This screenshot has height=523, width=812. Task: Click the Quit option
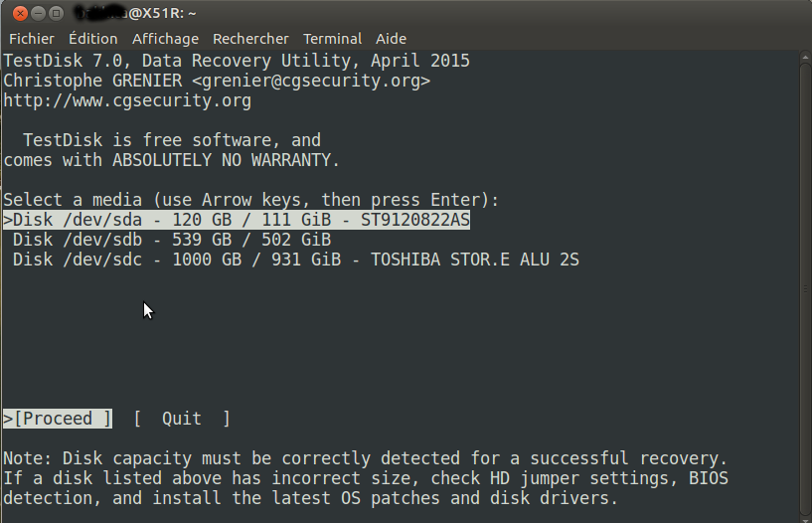pos(182,419)
